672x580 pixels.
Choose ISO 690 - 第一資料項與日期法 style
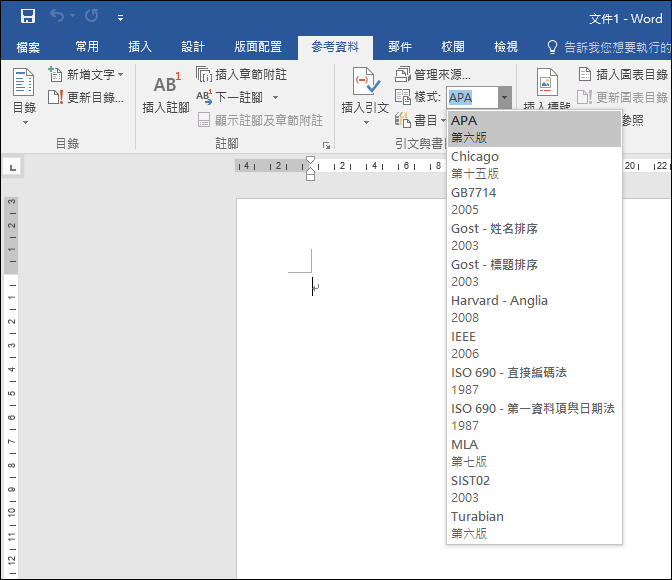click(534, 417)
